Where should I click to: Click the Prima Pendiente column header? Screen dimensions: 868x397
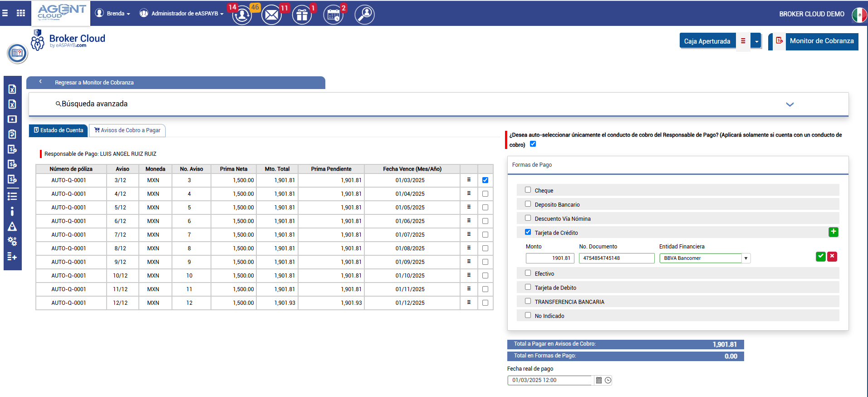(331, 169)
